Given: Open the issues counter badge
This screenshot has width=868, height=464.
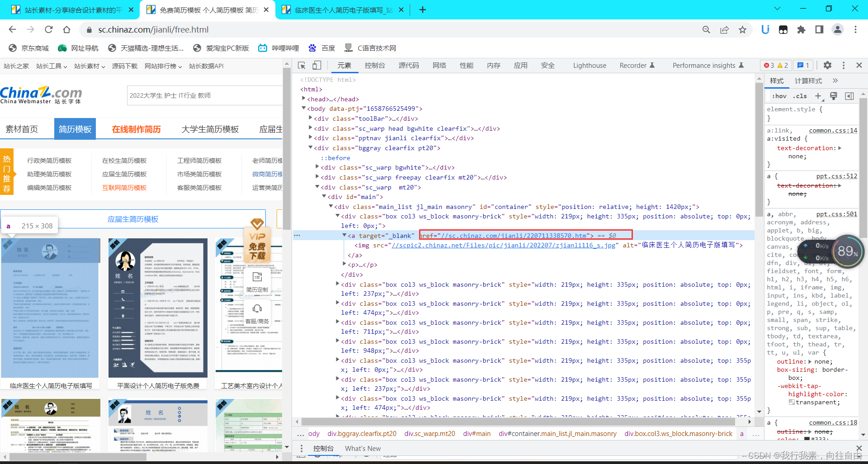Looking at the screenshot, I should 803,65.
